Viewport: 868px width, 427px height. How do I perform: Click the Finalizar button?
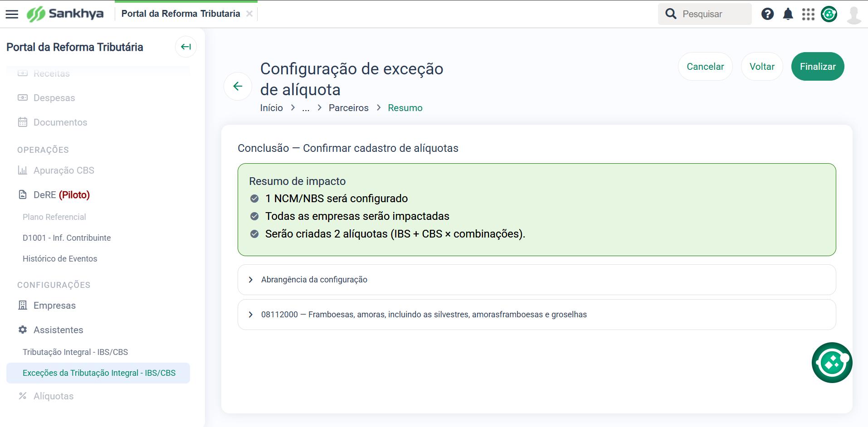(818, 67)
